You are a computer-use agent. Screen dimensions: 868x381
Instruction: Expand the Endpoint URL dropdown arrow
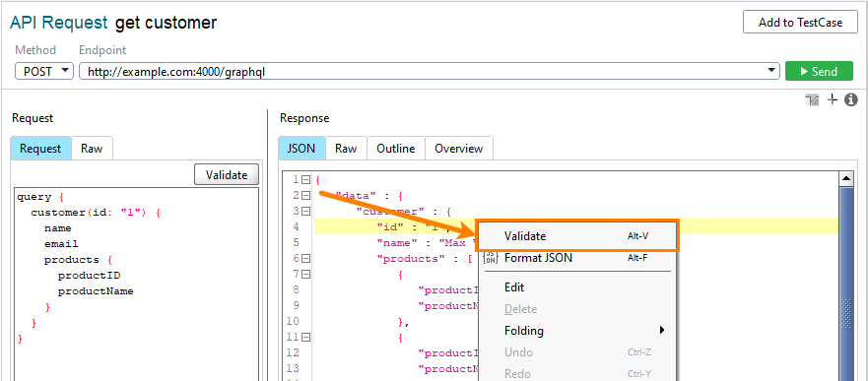tap(771, 71)
